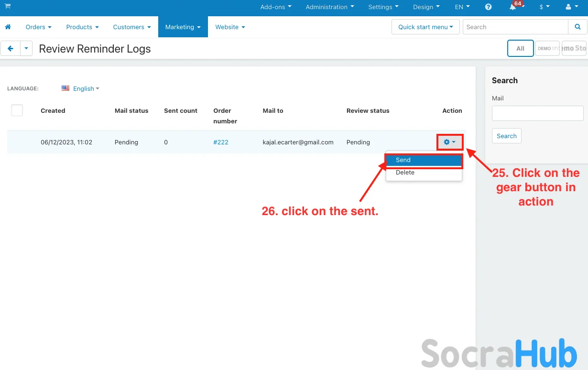The width and height of the screenshot is (588, 370).
Task: Click the US flag language icon
Action: 65,88
